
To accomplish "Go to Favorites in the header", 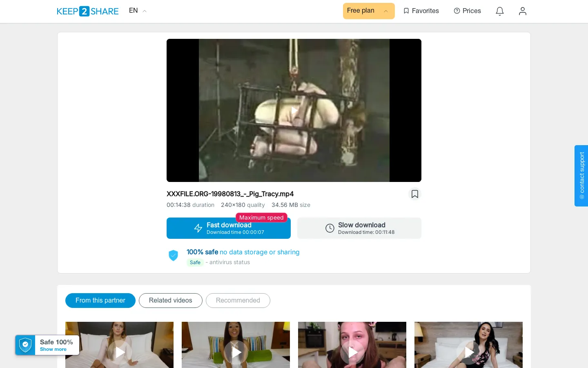I will tap(421, 11).
